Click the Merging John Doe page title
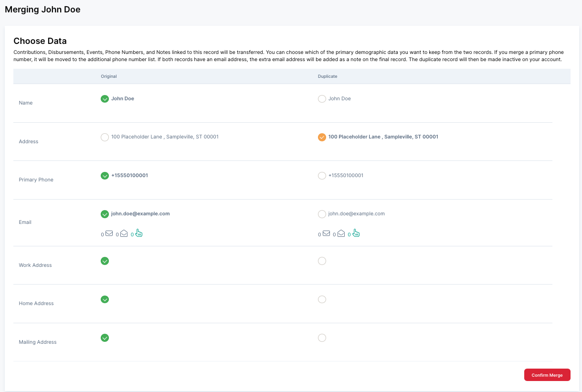 pos(42,10)
